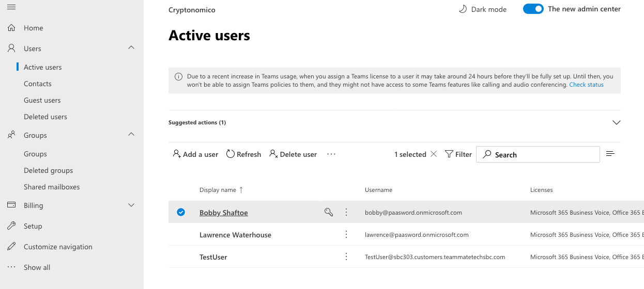Open Setup in sidebar

[x=33, y=226]
